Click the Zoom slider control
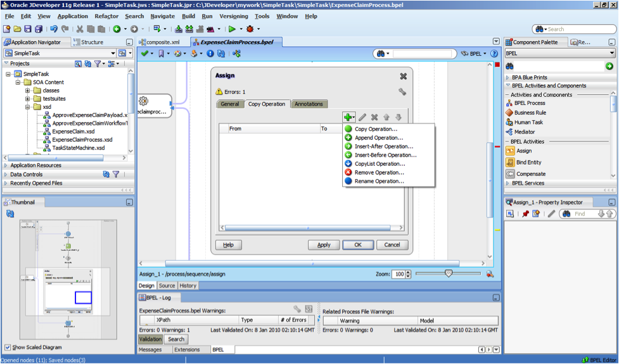This screenshot has width=619, height=364. (x=449, y=273)
